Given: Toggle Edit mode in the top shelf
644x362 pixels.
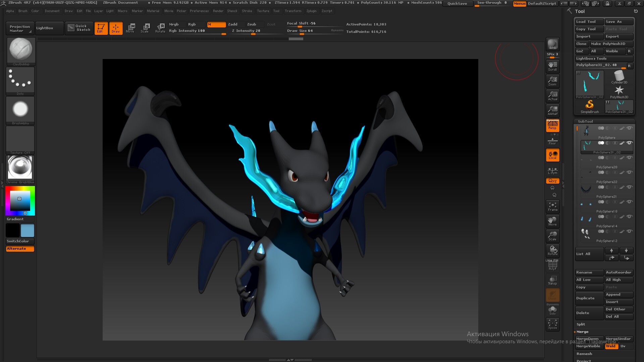Looking at the screenshot, I should 101,28.
